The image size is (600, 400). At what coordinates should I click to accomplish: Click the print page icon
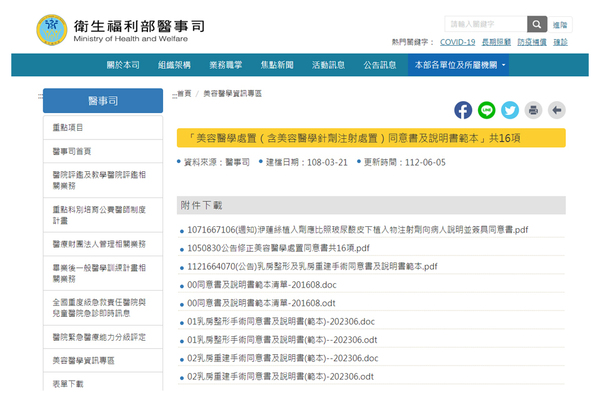pos(533,110)
